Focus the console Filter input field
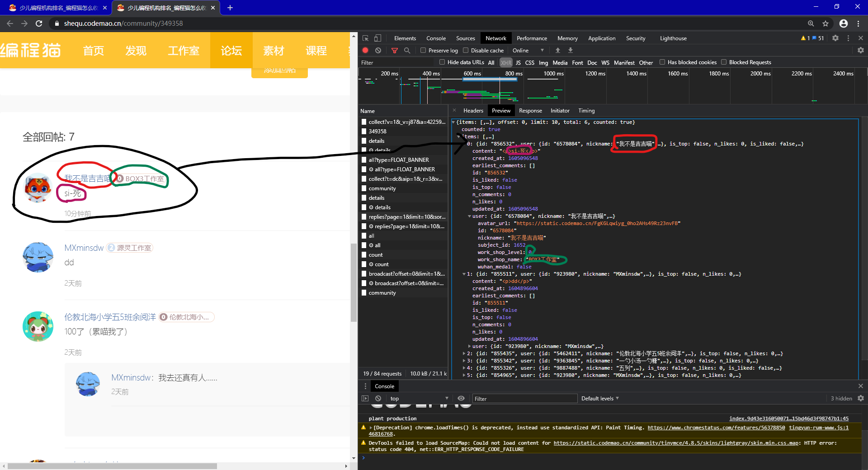 [x=524, y=399]
